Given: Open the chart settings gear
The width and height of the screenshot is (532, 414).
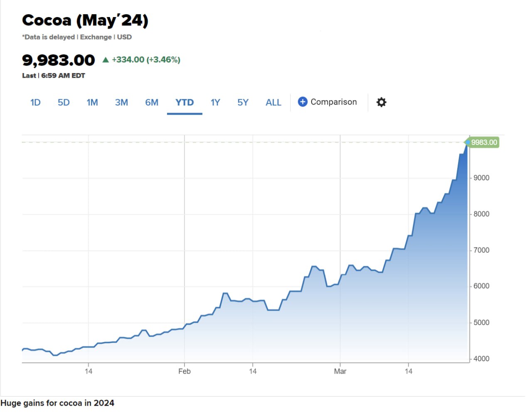Looking at the screenshot, I should click(x=381, y=102).
